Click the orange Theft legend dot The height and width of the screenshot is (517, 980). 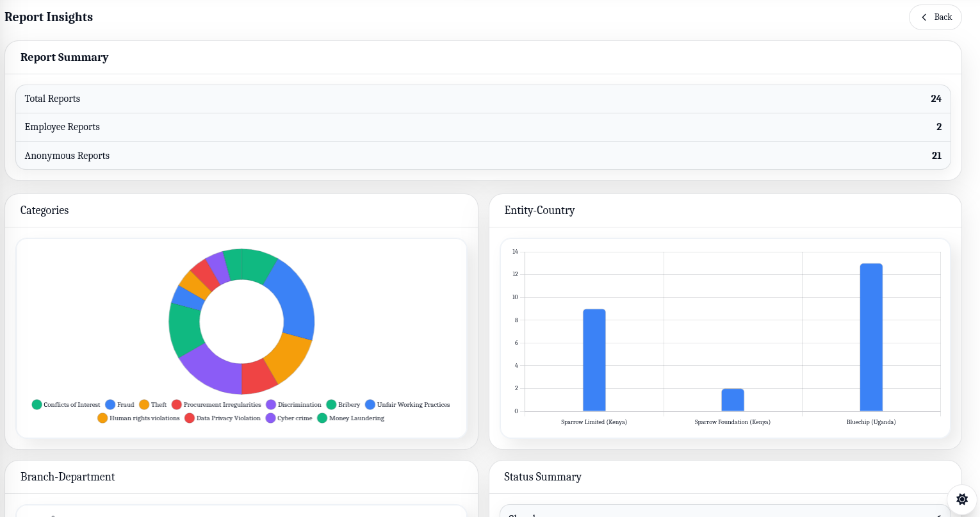[x=143, y=404]
